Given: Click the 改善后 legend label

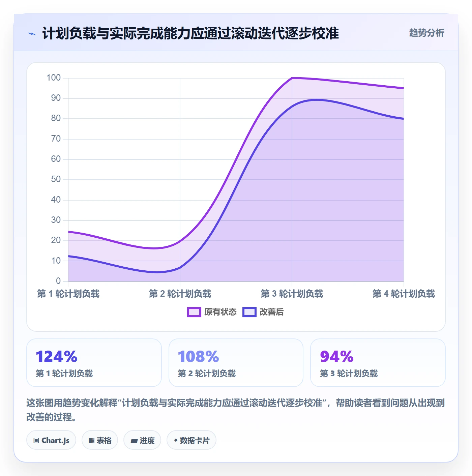Looking at the screenshot, I should (272, 312).
